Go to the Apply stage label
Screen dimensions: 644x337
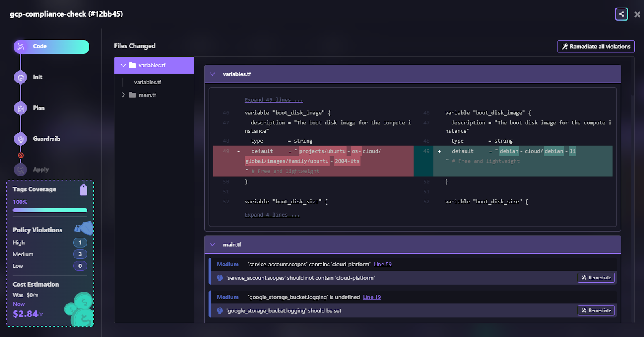[41, 170]
